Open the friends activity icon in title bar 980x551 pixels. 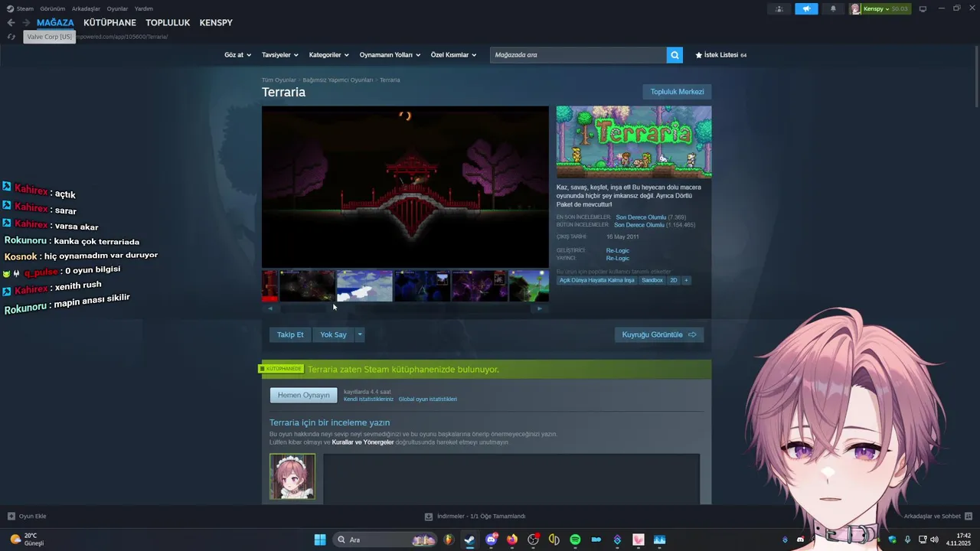pos(779,9)
